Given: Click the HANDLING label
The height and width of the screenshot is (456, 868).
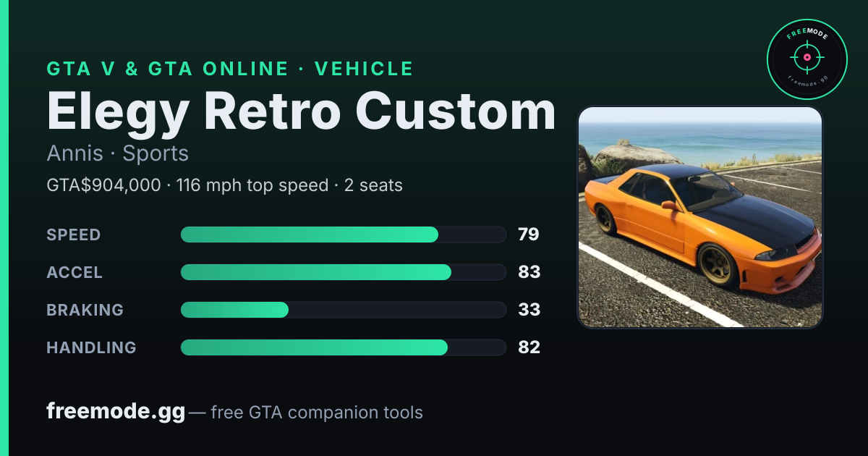Looking at the screenshot, I should [x=91, y=347].
